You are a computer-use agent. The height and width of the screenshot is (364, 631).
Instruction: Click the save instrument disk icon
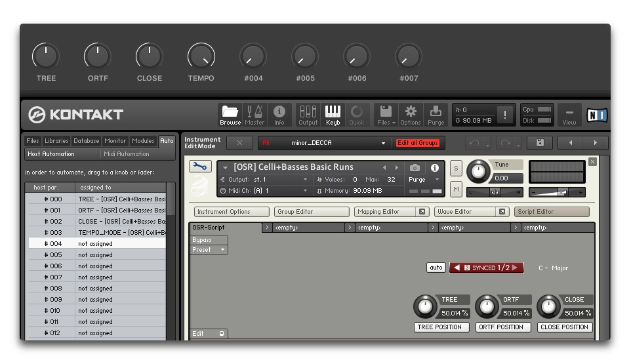point(540,143)
